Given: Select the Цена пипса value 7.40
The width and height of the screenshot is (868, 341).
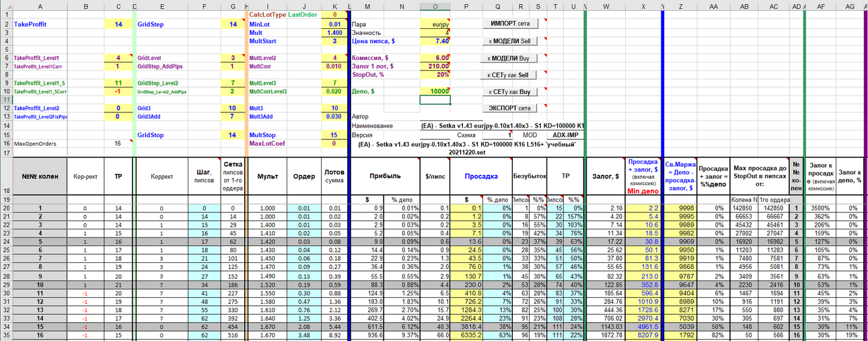Looking at the screenshot, I should [435, 40].
